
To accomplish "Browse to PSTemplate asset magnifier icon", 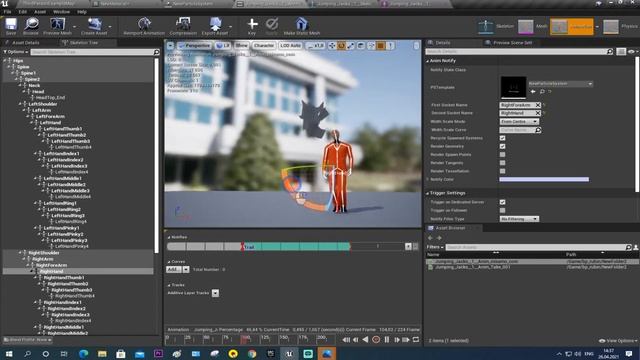I will (x=542, y=92).
